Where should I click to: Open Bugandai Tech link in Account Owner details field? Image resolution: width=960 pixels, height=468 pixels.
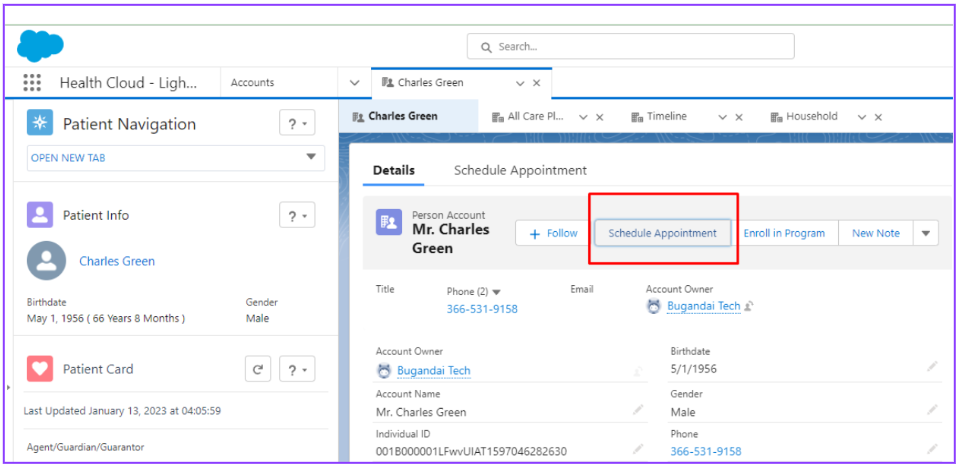point(433,371)
